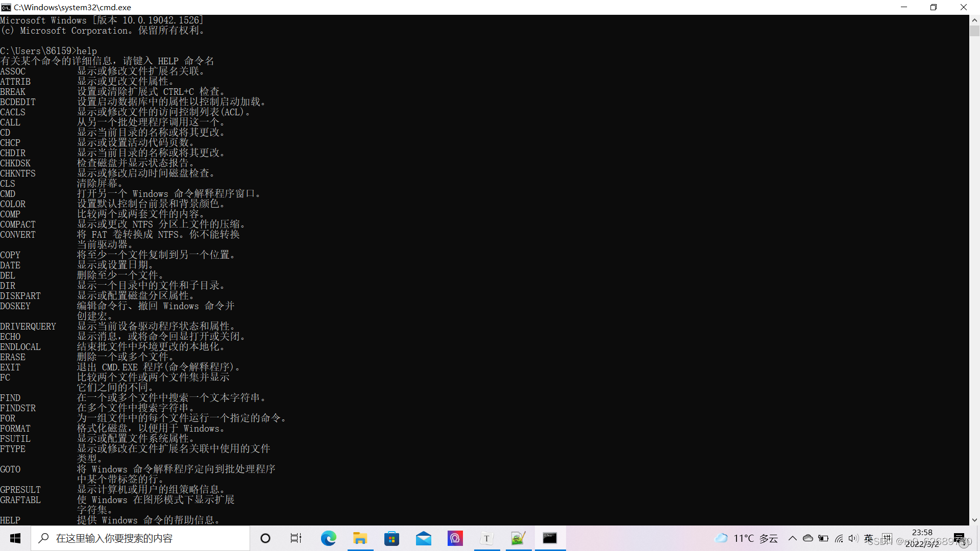This screenshot has height=551, width=980.
Task: Minimize the cmd window
Action: point(904,7)
